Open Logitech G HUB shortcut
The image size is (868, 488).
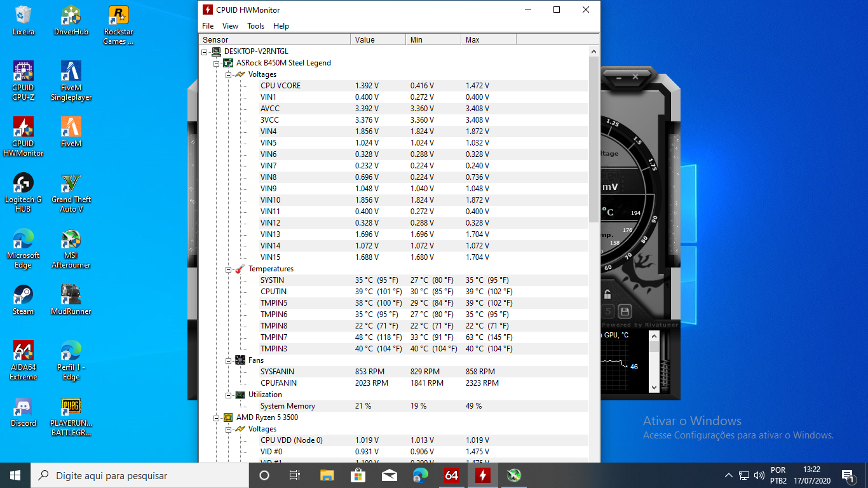pos(24,193)
